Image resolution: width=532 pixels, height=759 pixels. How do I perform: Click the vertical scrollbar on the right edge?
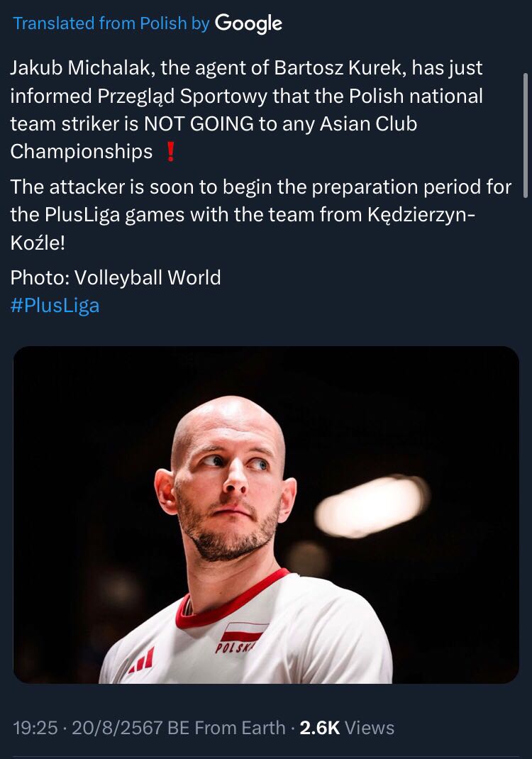pyautogui.click(x=526, y=135)
